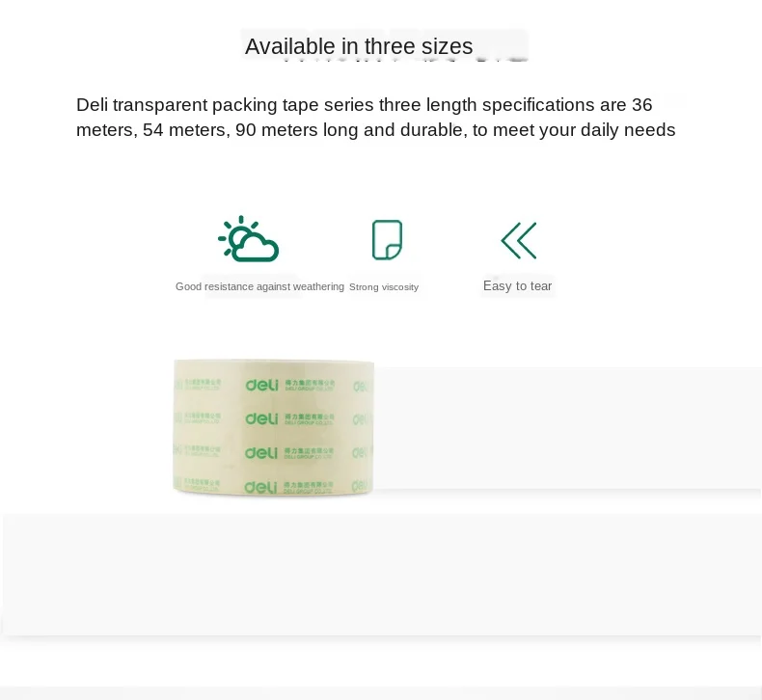Click the top deli logo on the tape roll
The width and height of the screenshot is (762, 700).
(x=262, y=386)
